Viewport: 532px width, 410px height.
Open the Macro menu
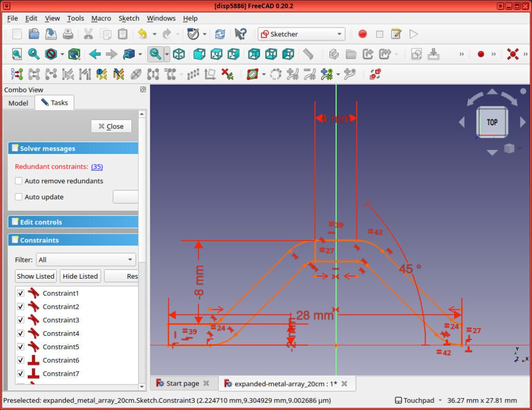click(x=101, y=18)
